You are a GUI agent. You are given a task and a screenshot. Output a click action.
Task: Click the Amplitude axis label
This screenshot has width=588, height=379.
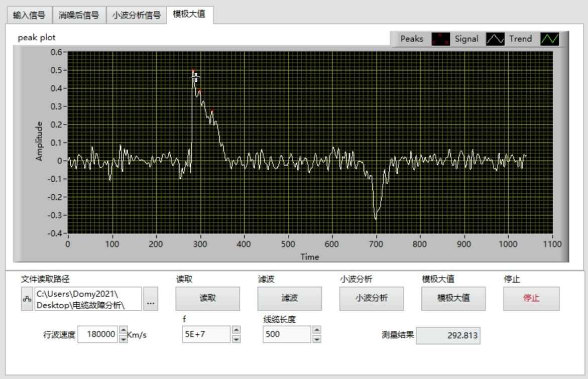(39, 142)
